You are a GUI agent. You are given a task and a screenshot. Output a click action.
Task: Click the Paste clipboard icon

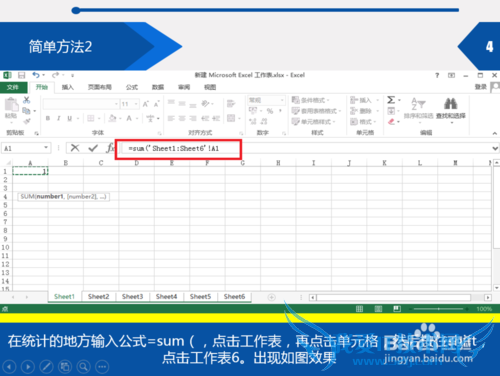(x=11, y=105)
